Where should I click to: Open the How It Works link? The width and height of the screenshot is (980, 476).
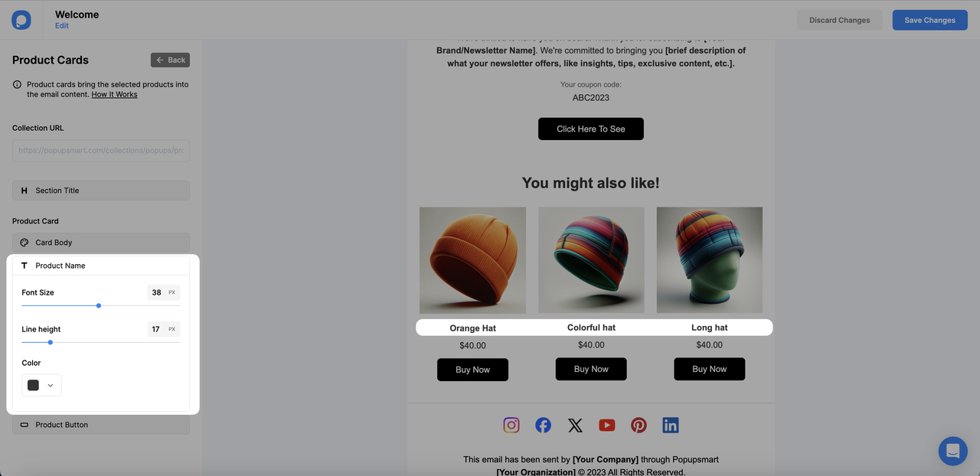click(115, 94)
